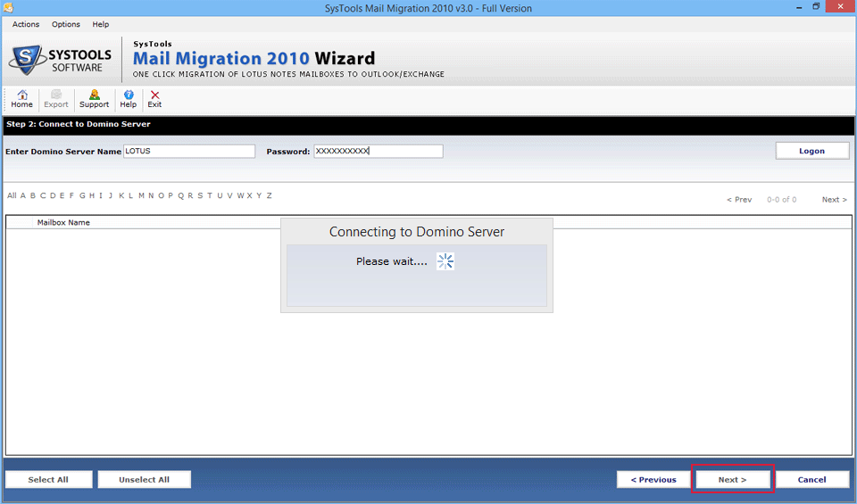This screenshot has height=504, width=857.
Task: Click the blue Help toolbar icon
Action: tap(129, 99)
